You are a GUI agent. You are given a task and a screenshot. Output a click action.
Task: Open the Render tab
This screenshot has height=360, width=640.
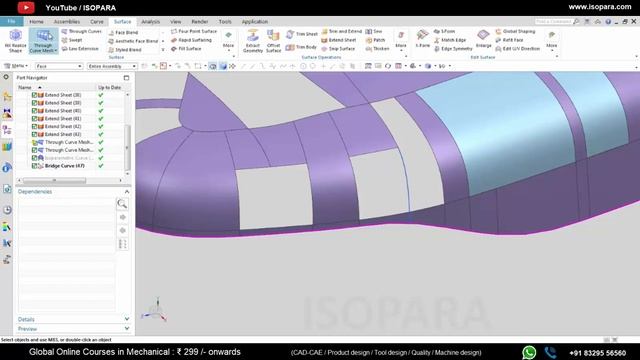[200, 22]
